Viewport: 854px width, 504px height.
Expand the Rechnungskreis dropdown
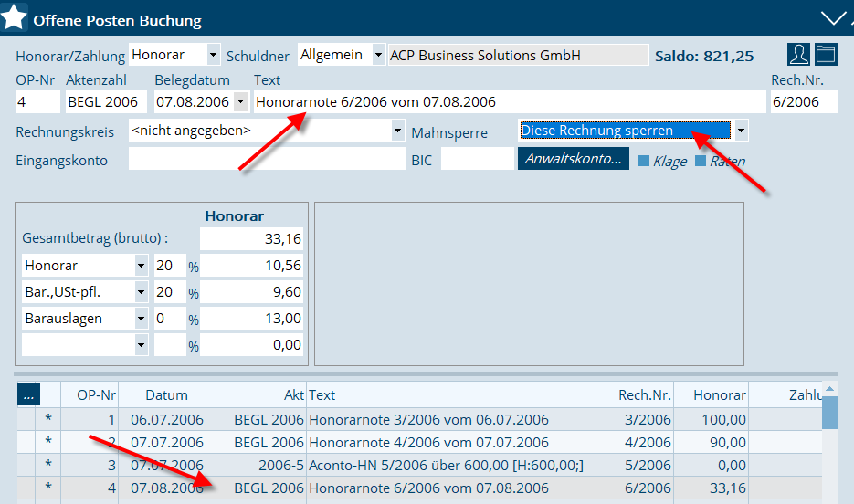tap(397, 131)
